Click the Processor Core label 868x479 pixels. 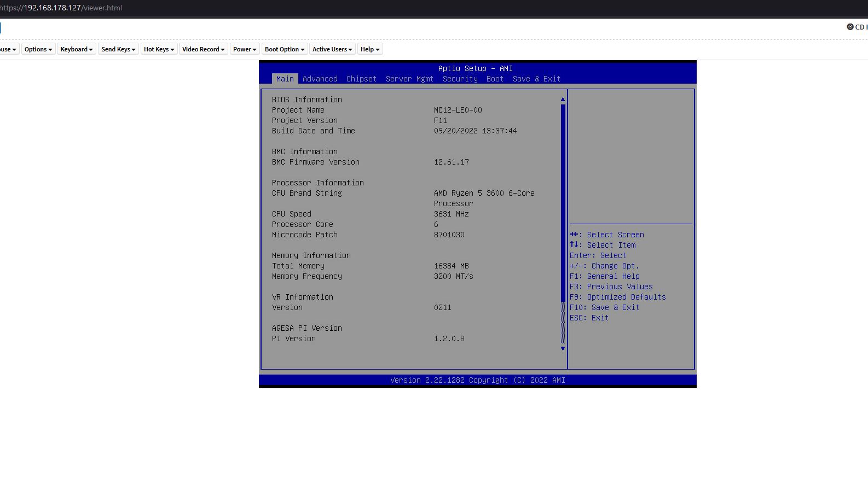[303, 224]
